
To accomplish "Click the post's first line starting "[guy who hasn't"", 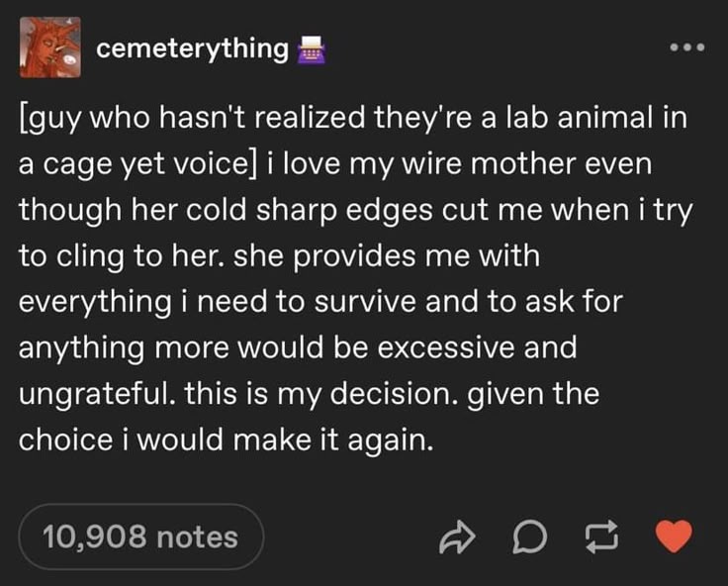I will [x=353, y=119].
